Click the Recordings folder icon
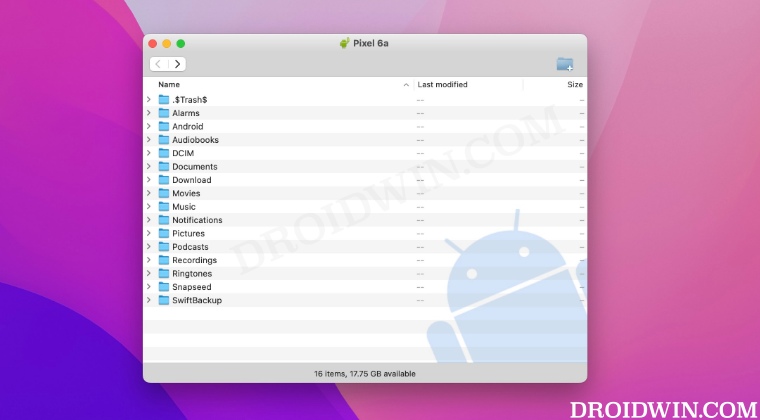 click(164, 260)
